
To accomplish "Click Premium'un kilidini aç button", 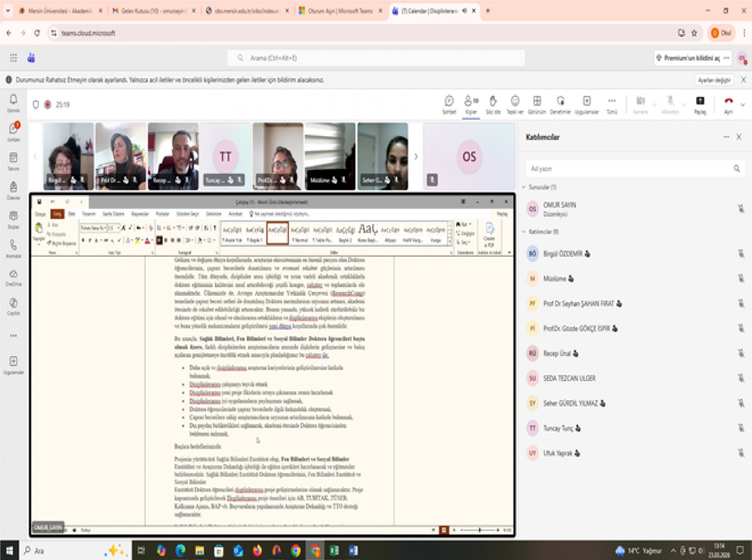I will tap(691, 58).
